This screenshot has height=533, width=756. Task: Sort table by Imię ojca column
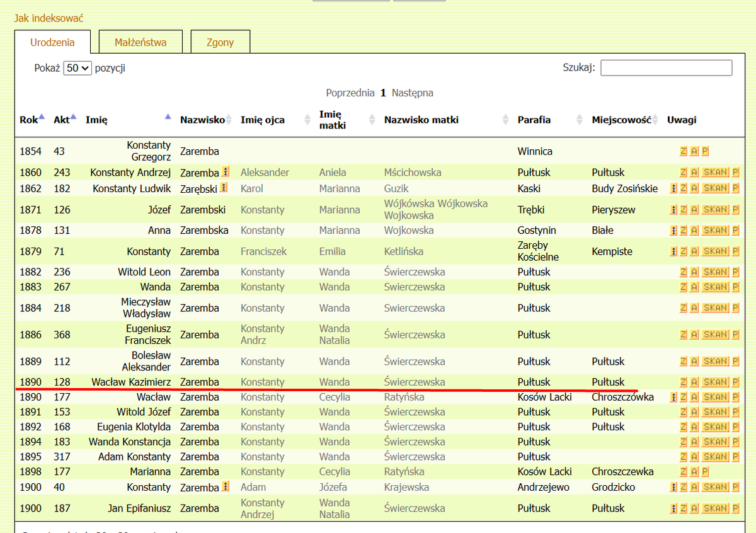tap(275, 120)
